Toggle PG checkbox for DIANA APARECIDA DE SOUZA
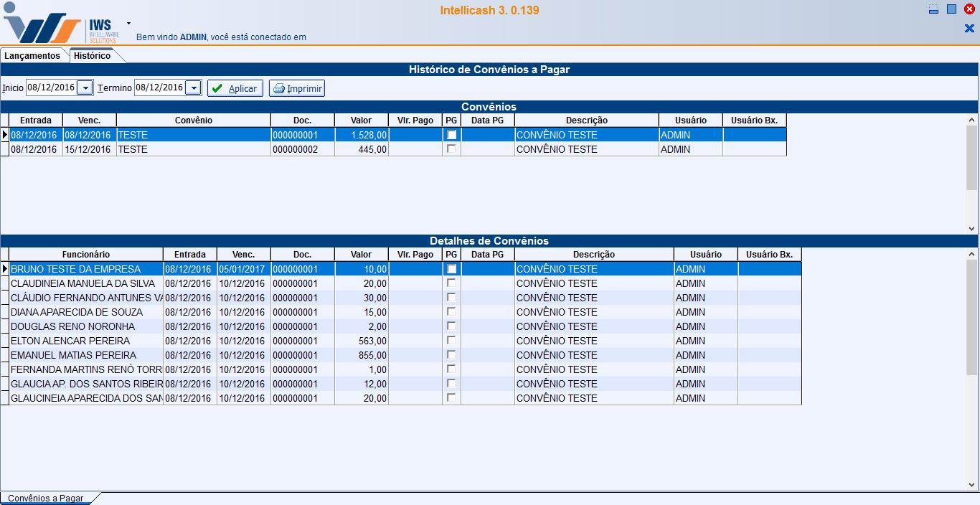Screen dimensions: 980x505 451,312
